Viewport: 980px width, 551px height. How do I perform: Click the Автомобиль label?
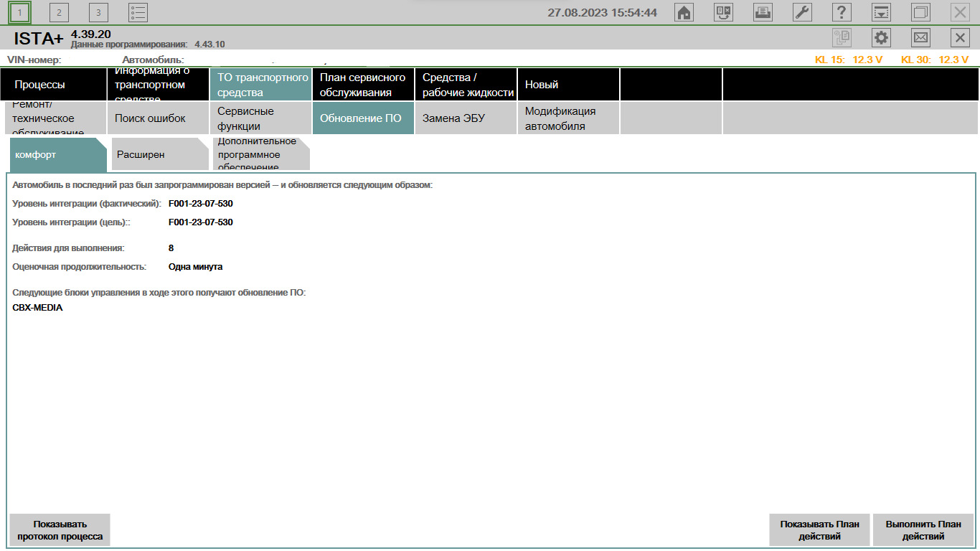pyautogui.click(x=154, y=60)
